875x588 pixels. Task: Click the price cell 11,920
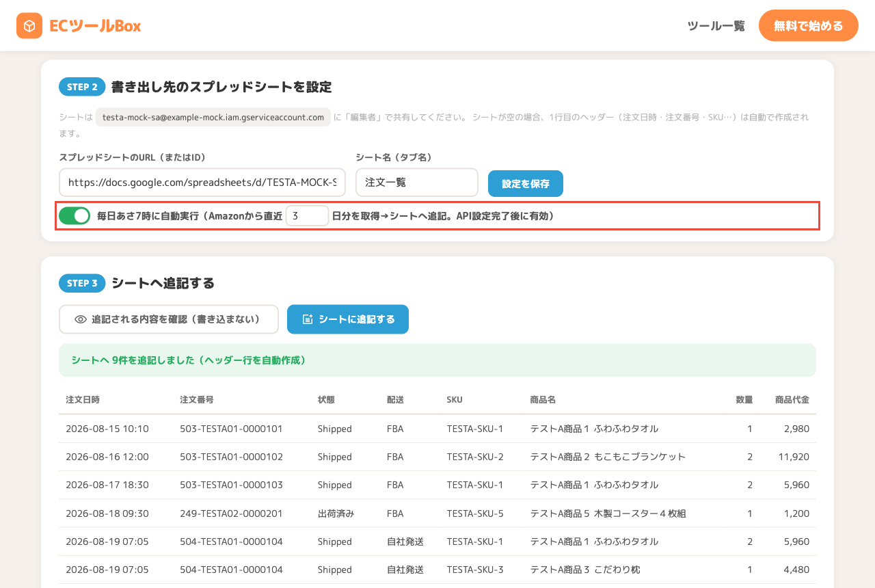[794, 457]
